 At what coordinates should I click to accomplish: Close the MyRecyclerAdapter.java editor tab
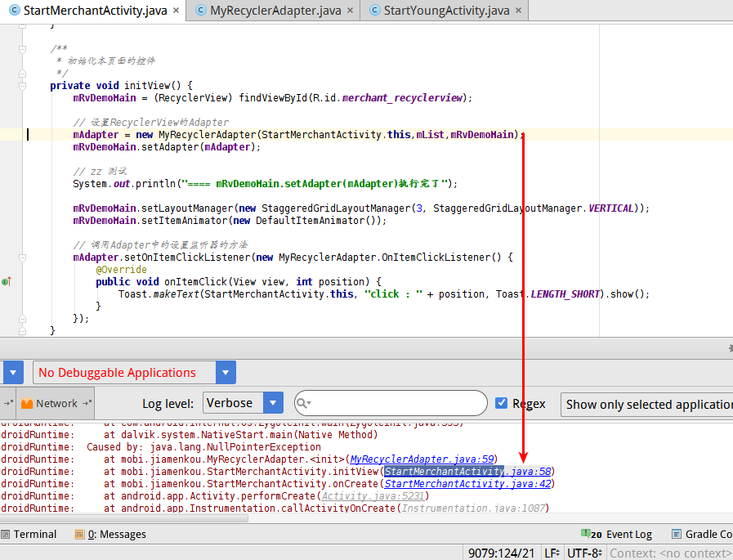coord(350,11)
